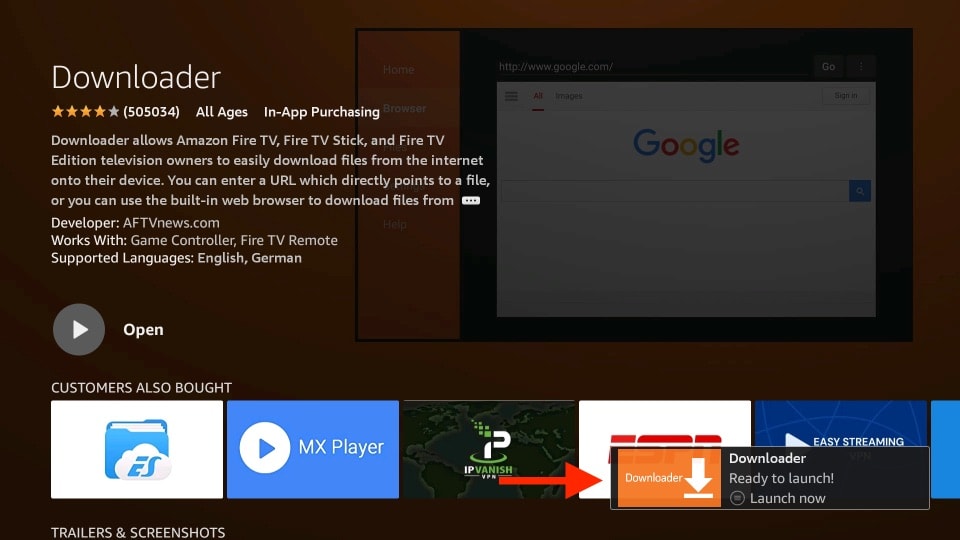Image resolution: width=960 pixels, height=540 pixels.
Task: Click 'Ready to launch!' notification text
Action: (x=781, y=478)
